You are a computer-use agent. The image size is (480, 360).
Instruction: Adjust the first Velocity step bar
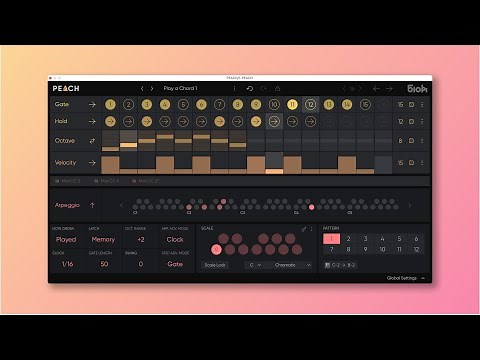[x=110, y=163]
